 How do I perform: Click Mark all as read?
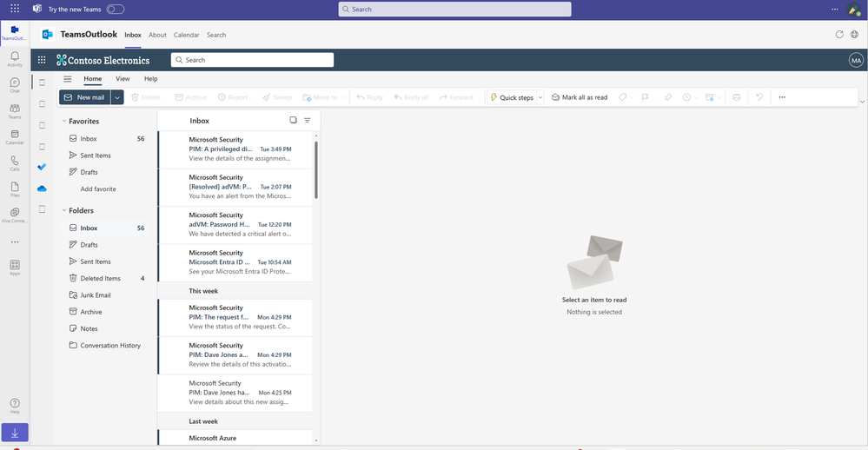coord(580,97)
